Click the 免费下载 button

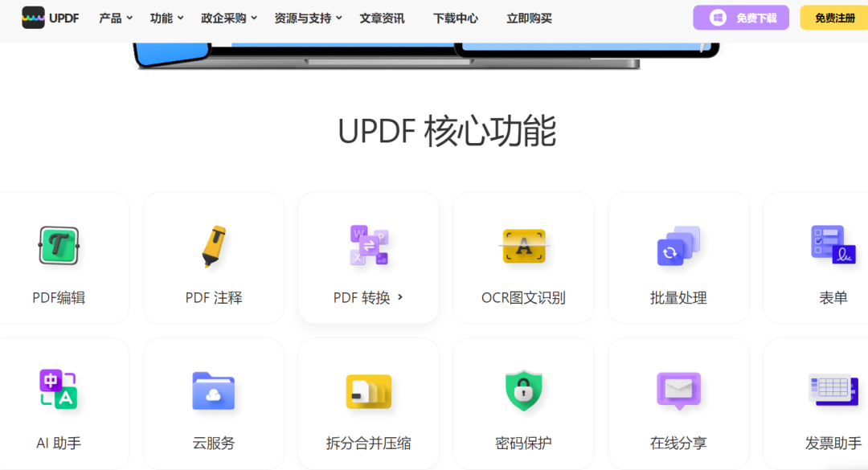click(x=741, y=18)
